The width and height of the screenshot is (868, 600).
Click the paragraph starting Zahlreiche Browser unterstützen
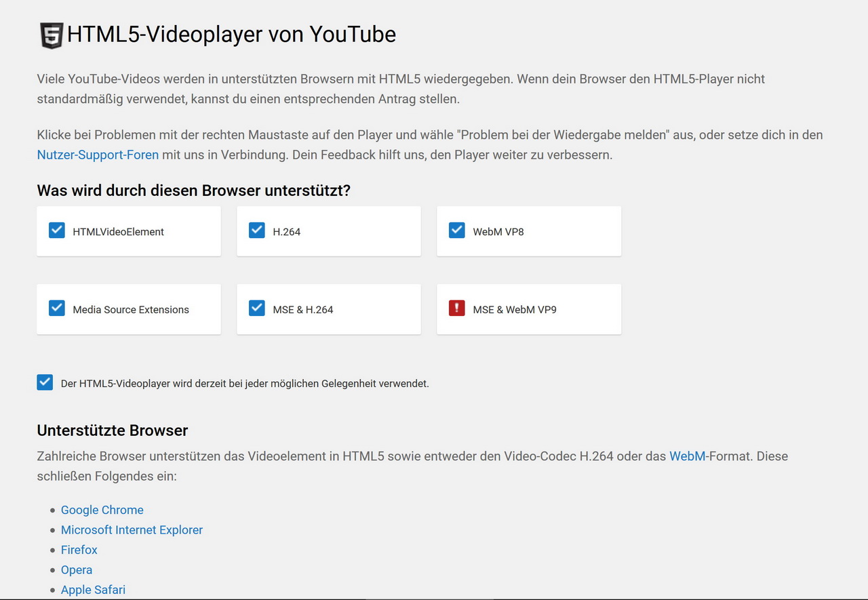point(412,466)
